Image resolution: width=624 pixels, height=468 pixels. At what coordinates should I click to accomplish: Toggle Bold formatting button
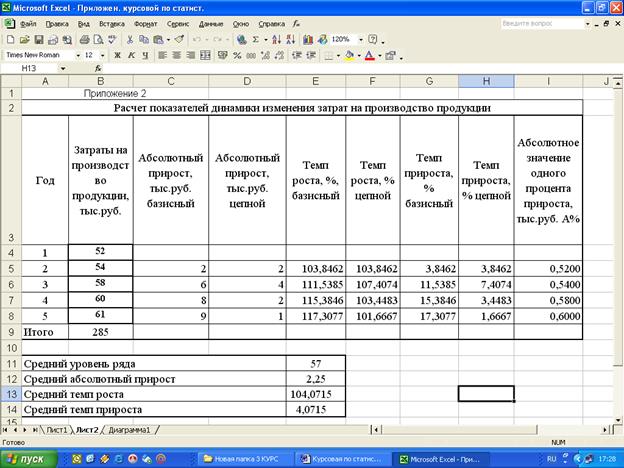117,55
